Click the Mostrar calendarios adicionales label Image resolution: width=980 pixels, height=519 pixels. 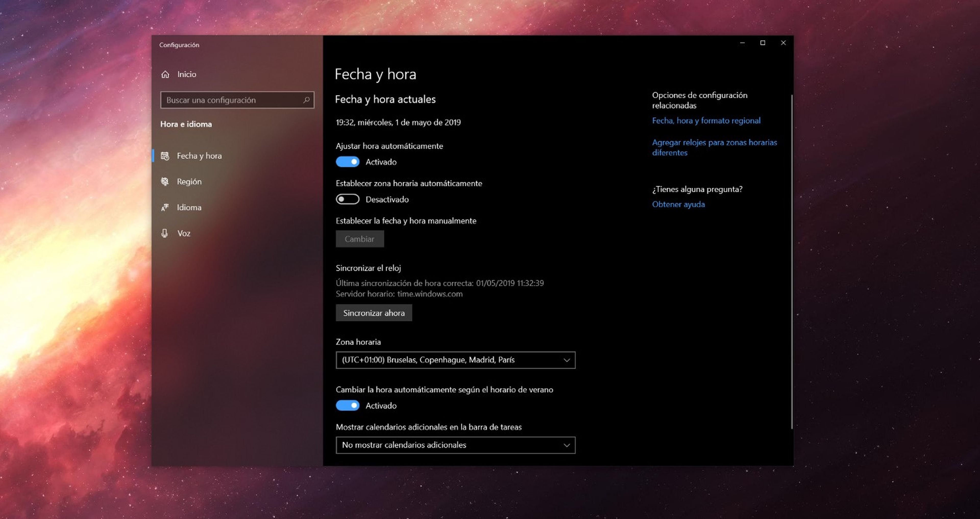click(x=428, y=427)
